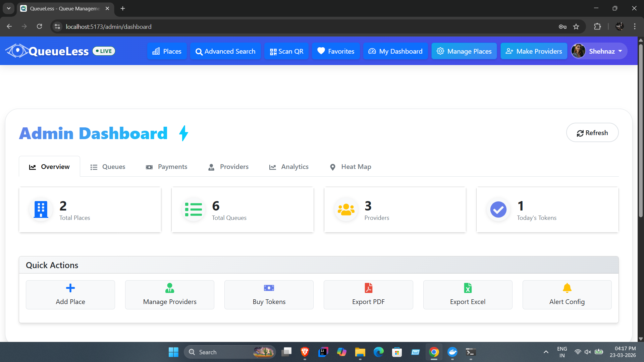Open Microsoft Edge from the taskbar
Image resolution: width=644 pixels, height=362 pixels.
click(x=378, y=352)
